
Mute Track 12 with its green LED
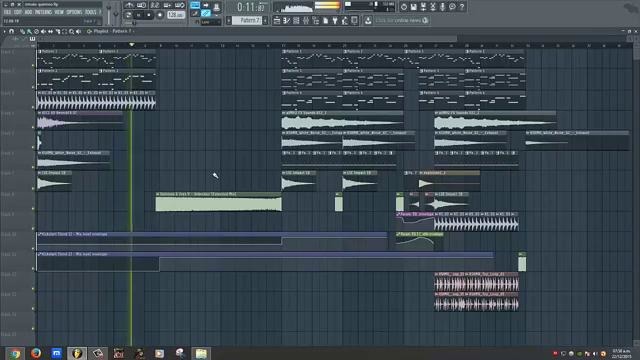coord(33,288)
